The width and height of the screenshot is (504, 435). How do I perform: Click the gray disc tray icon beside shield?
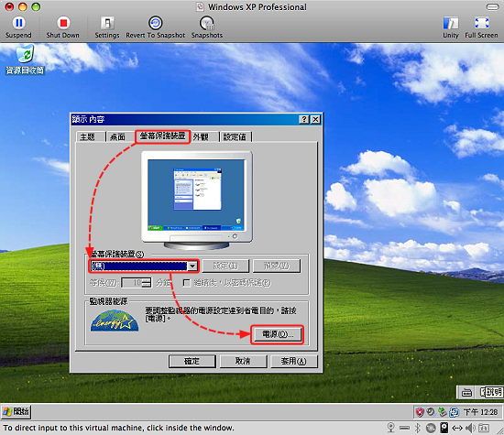(431, 412)
